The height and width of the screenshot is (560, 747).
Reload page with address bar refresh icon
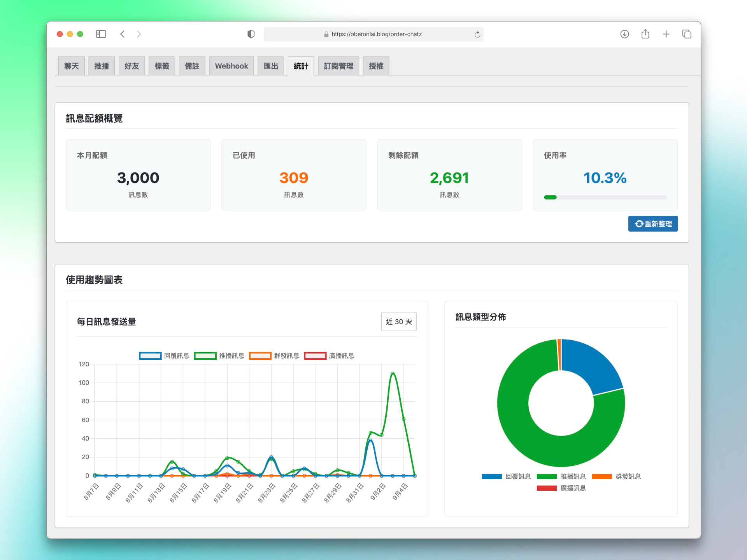(x=477, y=35)
